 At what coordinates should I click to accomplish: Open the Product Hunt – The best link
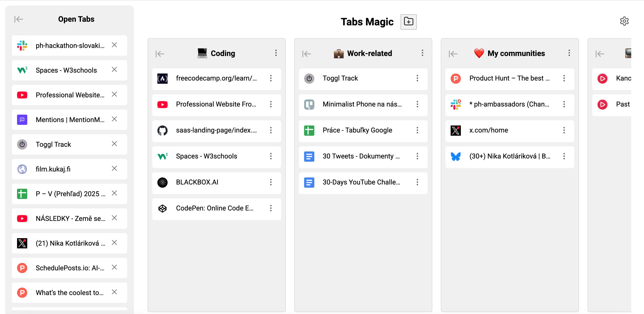pyautogui.click(x=509, y=78)
